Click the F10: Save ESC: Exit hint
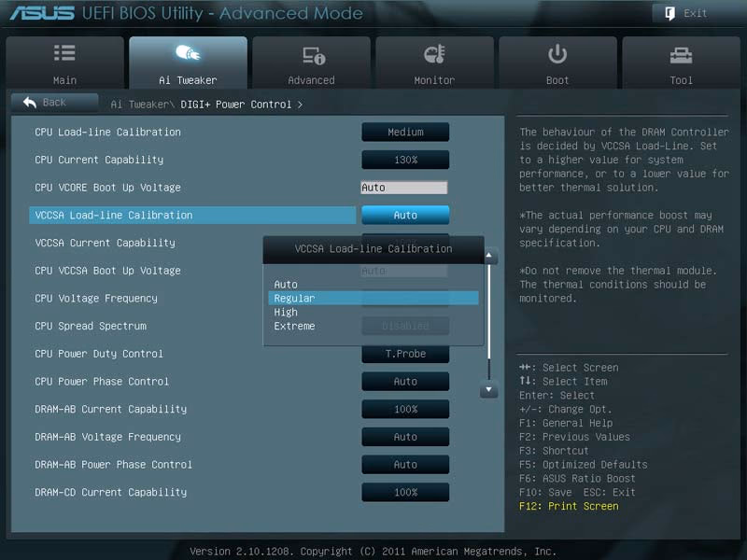Viewport: 747px width, 560px height. pos(577,492)
